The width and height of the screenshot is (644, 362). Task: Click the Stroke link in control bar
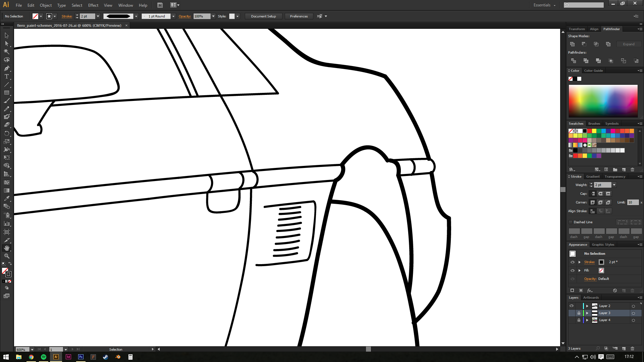tap(67, 16)
